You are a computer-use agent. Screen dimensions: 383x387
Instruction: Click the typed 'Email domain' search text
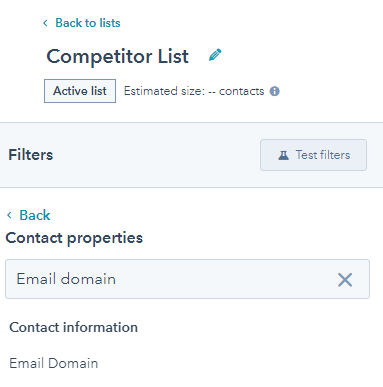tap(66, 279)
